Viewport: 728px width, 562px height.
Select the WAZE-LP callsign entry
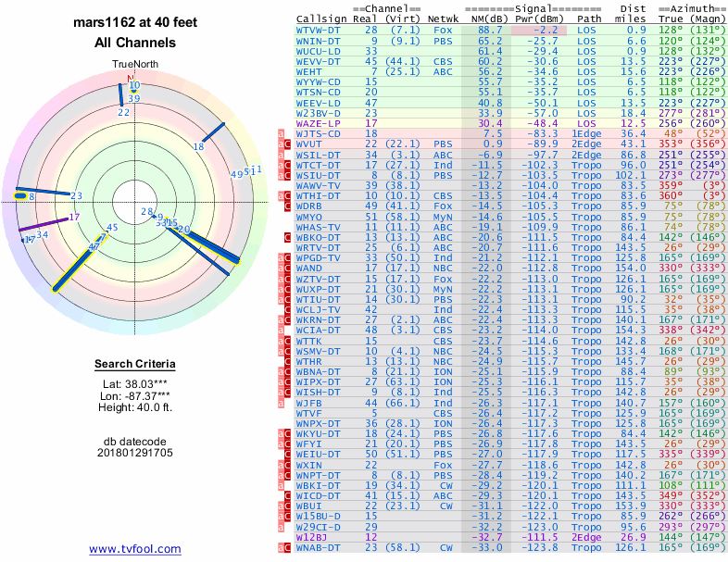coord(317,123)
